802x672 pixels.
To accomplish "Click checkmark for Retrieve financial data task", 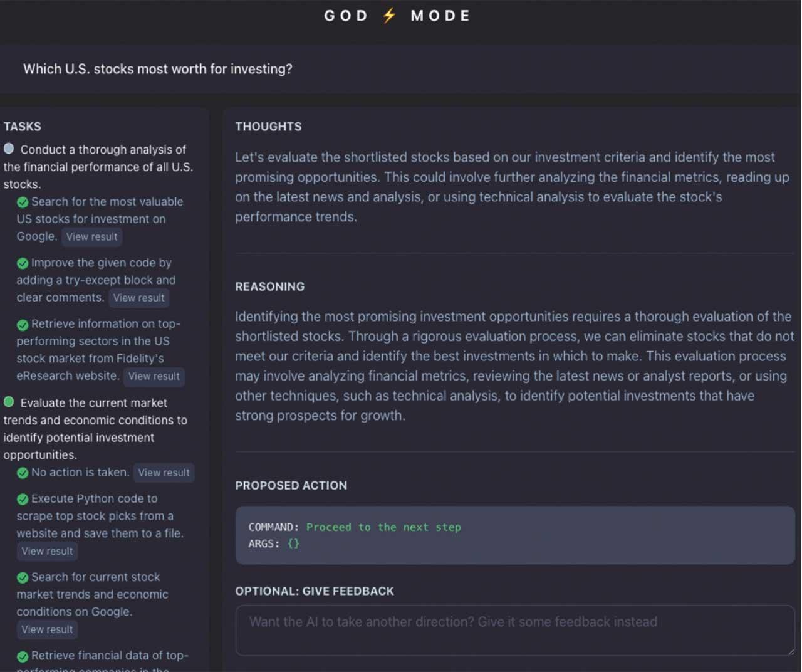I will (23, 656).
